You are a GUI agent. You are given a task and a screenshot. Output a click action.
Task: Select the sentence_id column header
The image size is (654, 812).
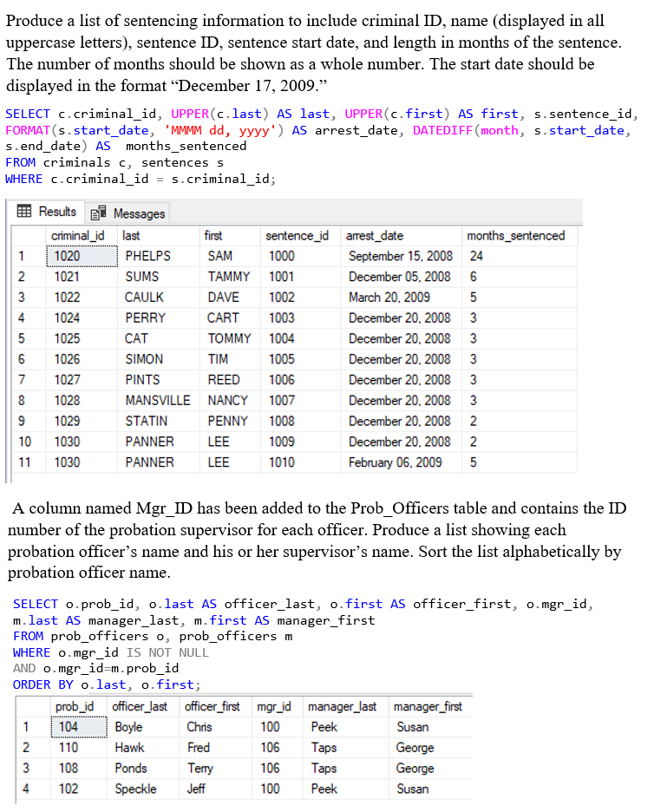(x=295, y=235)
